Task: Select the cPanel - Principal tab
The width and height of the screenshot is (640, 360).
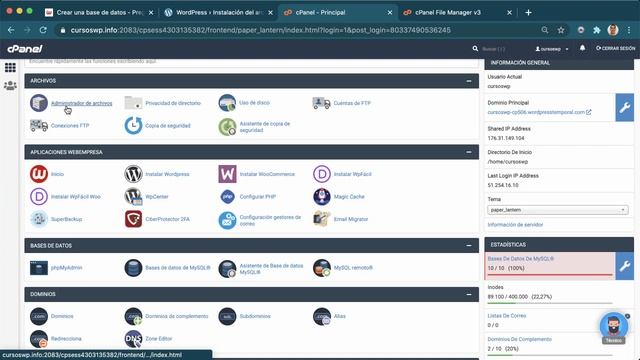Action: 337,13
